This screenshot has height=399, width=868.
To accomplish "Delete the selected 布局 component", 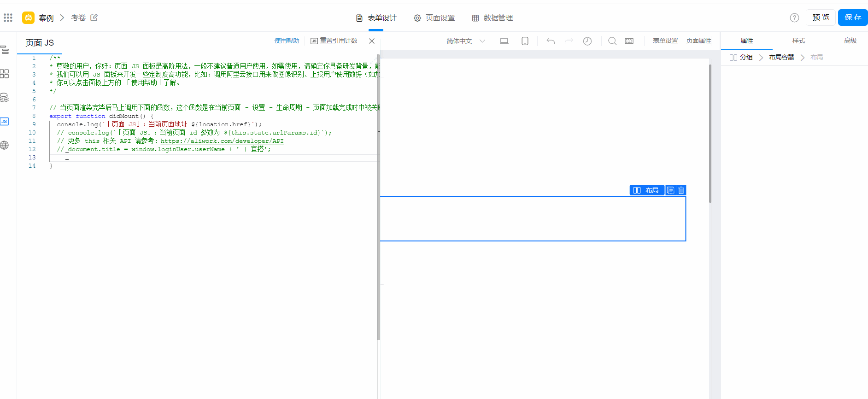I will (x=681, y=190).
